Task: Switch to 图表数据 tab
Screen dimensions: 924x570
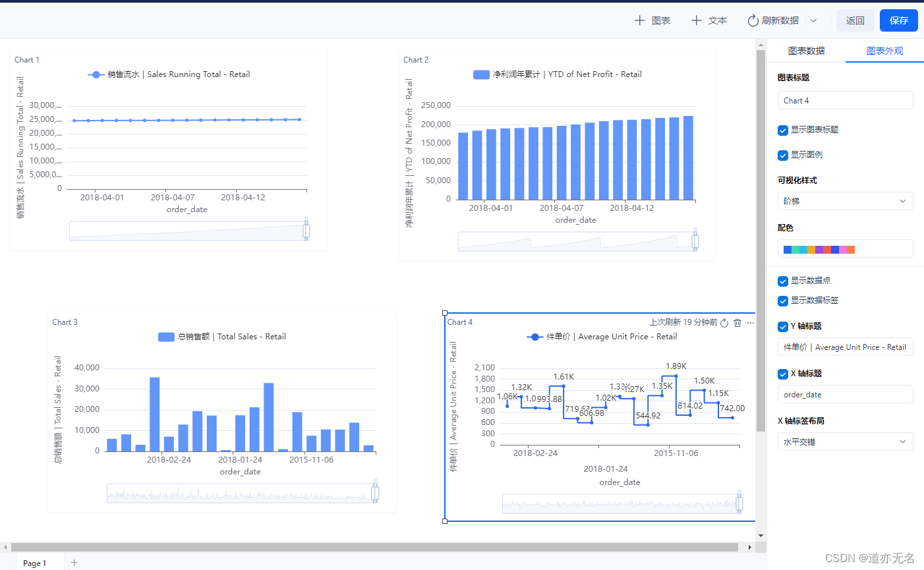Action: [806, 51]
